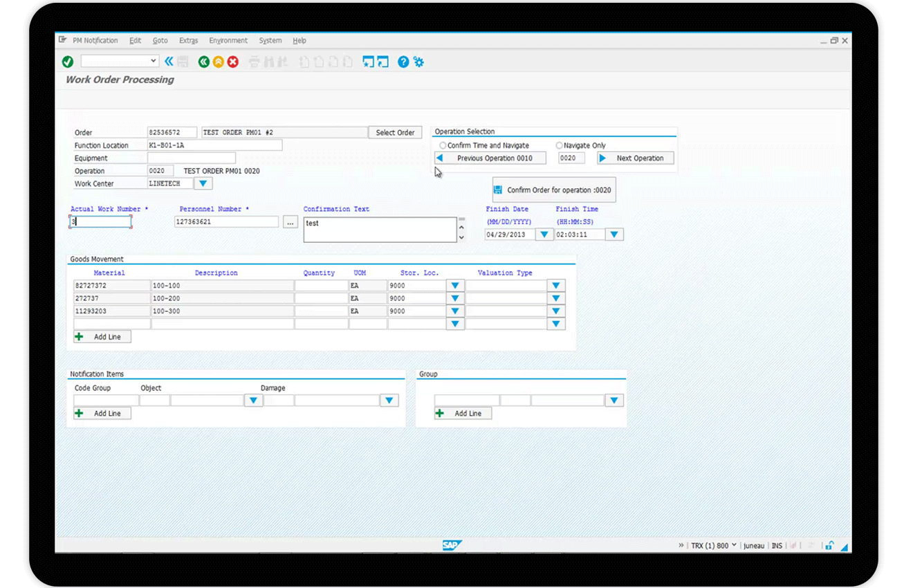Select Confirm Time and Navigate radio button
913x588 pixels.
click(x=443, y=146)
